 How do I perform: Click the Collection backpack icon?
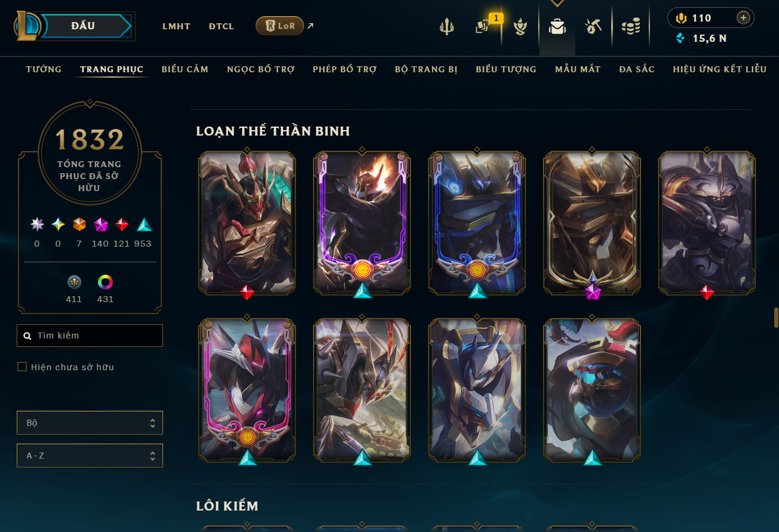coord(557,27)
